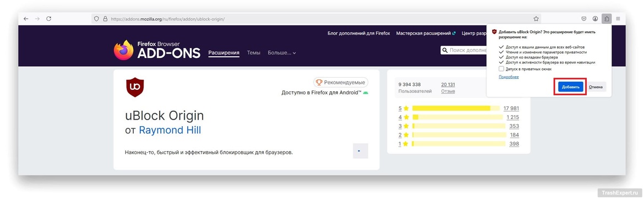
Task: Open the 17 981 five-star reviews count
Action: tap(511, 108)
